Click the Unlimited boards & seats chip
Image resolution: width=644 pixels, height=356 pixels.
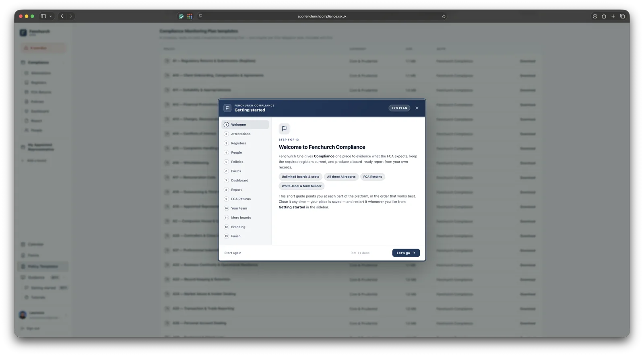coord(300,177)
